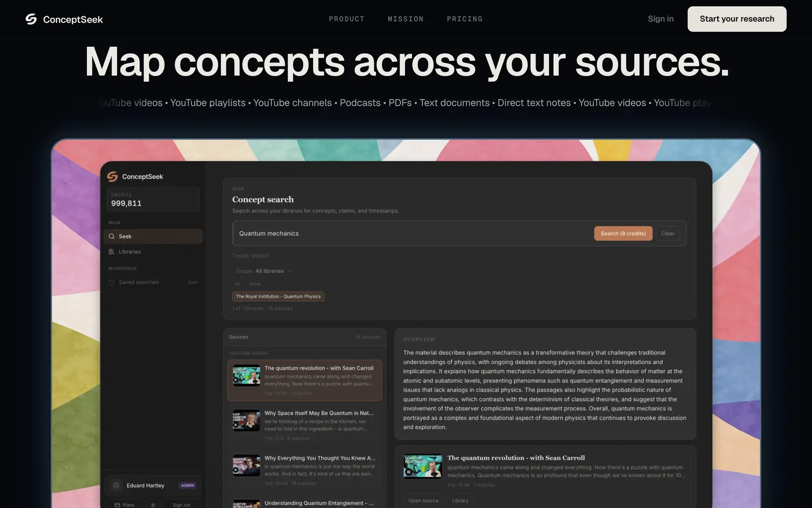Screen dimensions: 812x508
Task: Collapse the Scope All libraries chevron
Action: pos(290,271)
